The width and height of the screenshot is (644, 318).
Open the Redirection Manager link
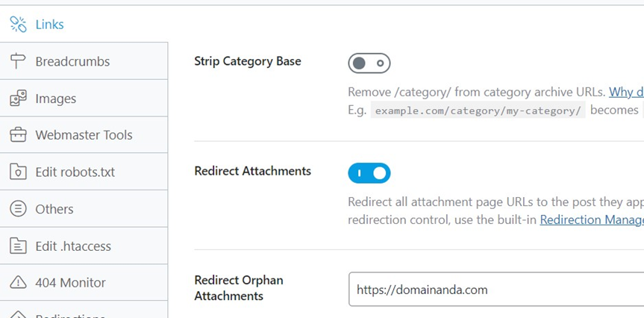[592, 219]
